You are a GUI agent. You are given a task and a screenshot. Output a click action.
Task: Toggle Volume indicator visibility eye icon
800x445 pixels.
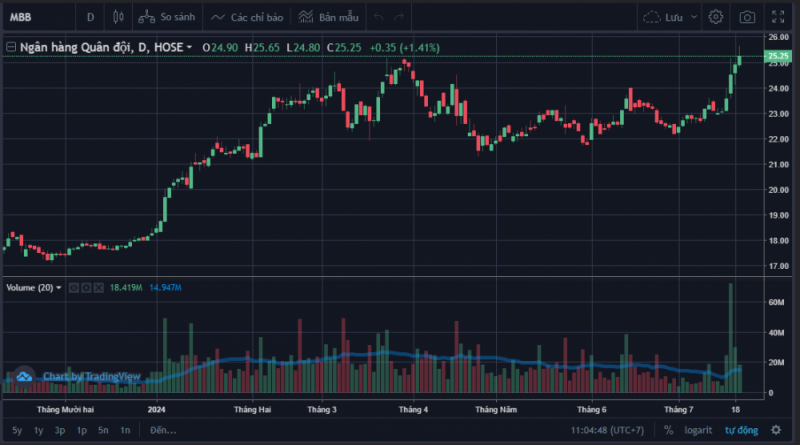[73, 288]
